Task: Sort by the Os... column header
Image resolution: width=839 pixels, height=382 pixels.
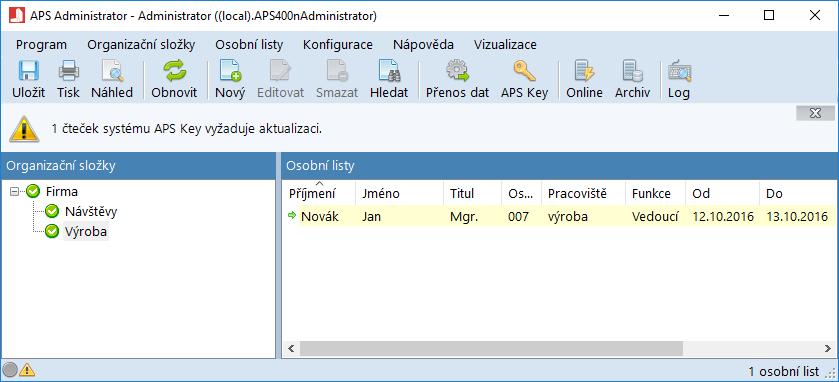Action: (522, 193)
